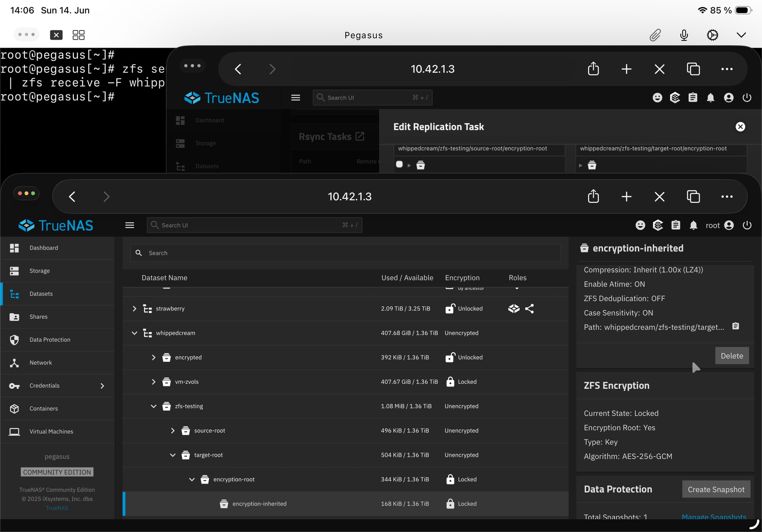762x532 pixels.
Task: Open the Manage Snapshots link
Action: tap(714, 517)
